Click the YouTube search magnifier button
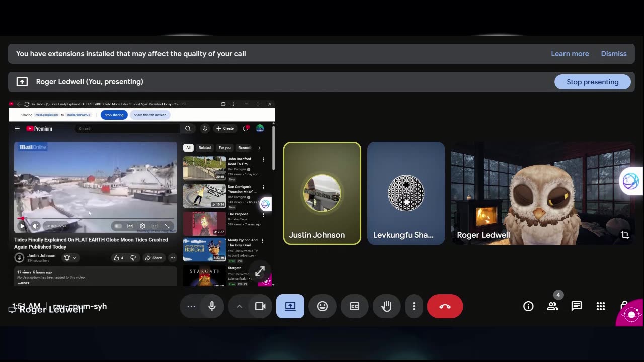 (188, 128)
